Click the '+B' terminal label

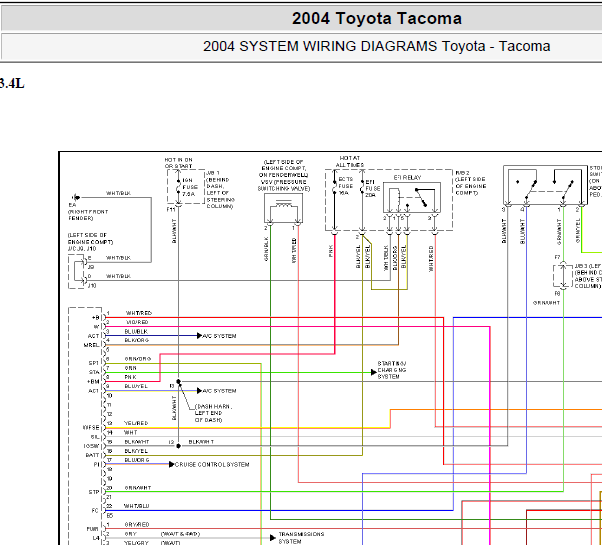(96, 318)
